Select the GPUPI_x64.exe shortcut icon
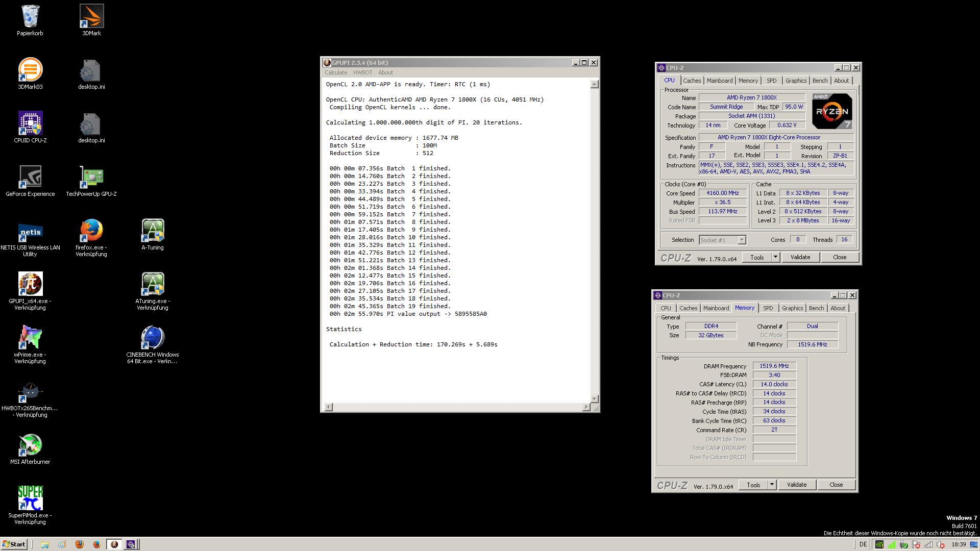 point(30,291)
